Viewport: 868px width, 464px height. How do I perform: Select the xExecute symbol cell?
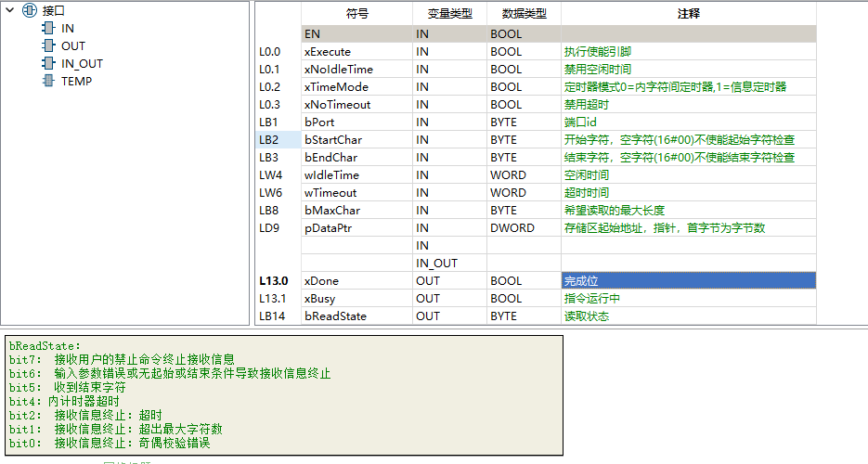[x=357, y=51]
